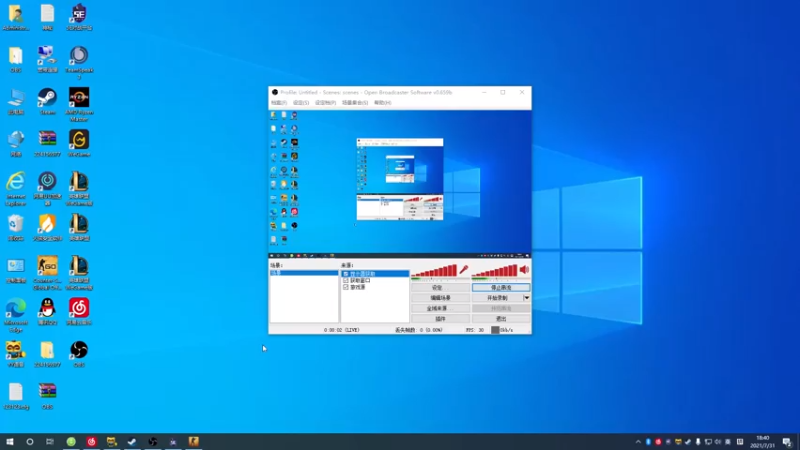The width and height of the screenshot is (800, 450).
Task: Open the Administrator user folder icon
Action: [x=16, y=17]
